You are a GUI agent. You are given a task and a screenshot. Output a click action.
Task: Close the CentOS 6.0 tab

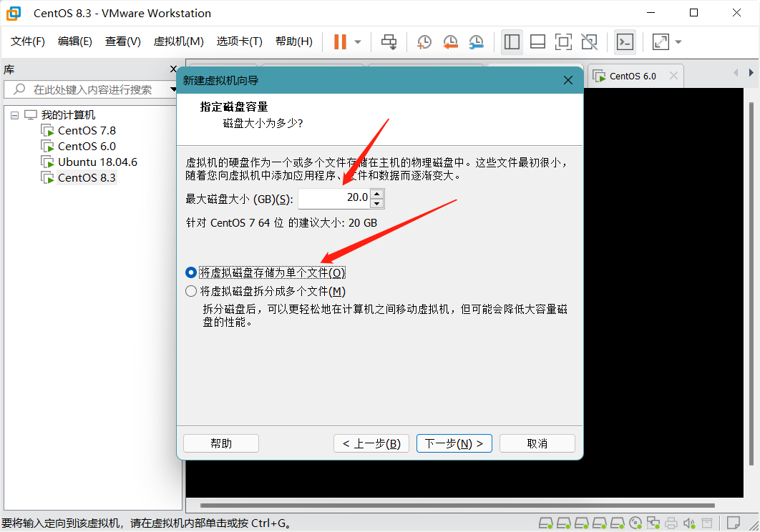point(673,76)
